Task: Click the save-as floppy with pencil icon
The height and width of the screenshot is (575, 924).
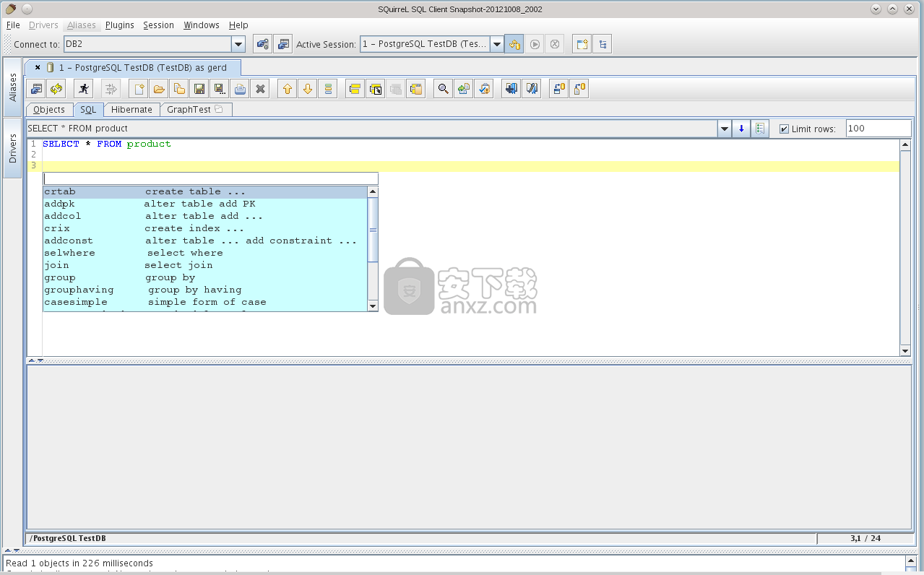Action: pyautogui.click(x=220, y=89)
